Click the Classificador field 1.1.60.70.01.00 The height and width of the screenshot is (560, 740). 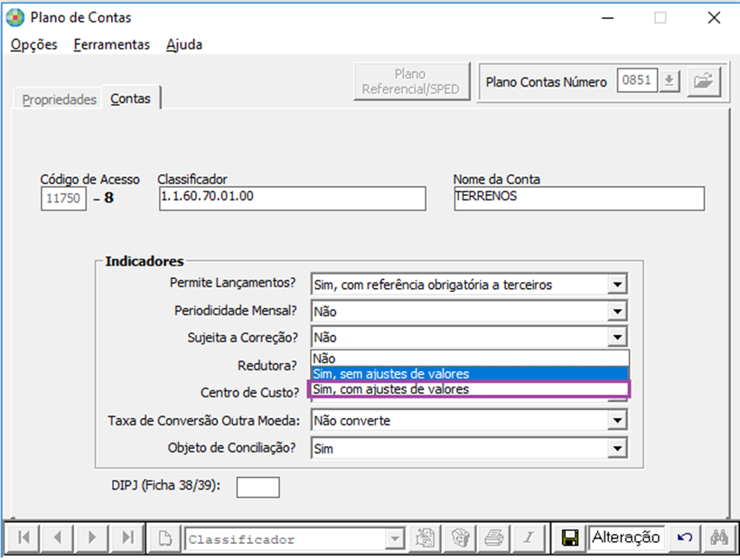(x=292, y=198)
